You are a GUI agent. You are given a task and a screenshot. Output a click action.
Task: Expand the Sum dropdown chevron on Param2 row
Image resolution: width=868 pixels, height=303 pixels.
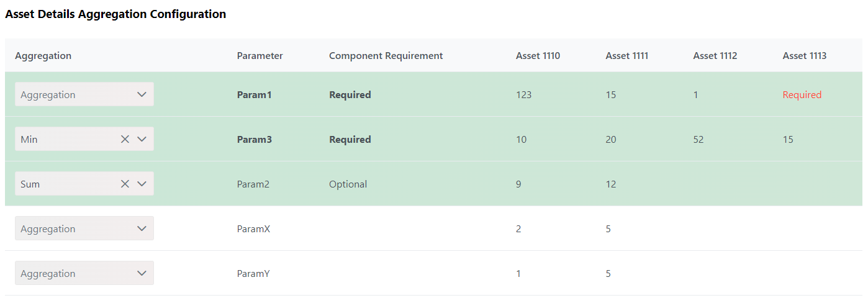pyautogui.click(x=142, y=184)
